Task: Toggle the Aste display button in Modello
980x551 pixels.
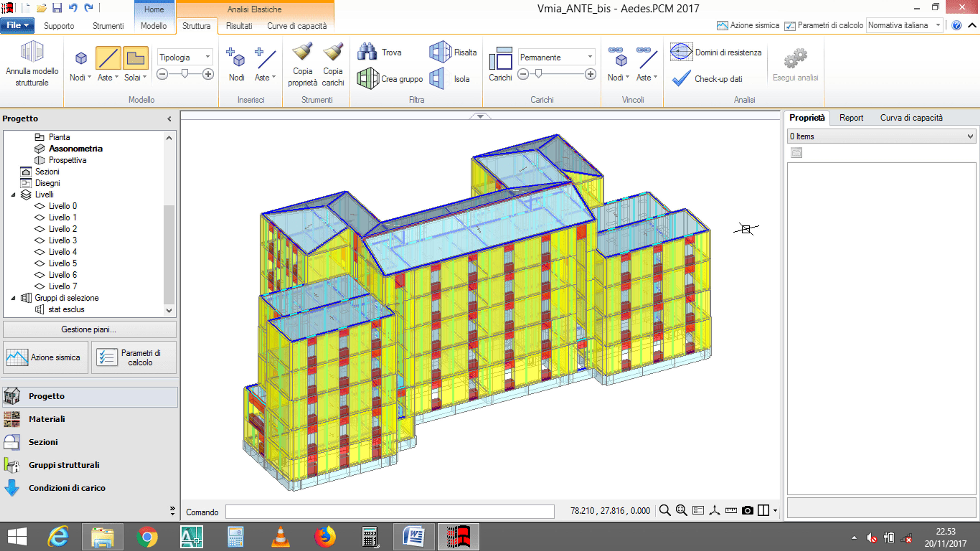Action: [108, 58]
